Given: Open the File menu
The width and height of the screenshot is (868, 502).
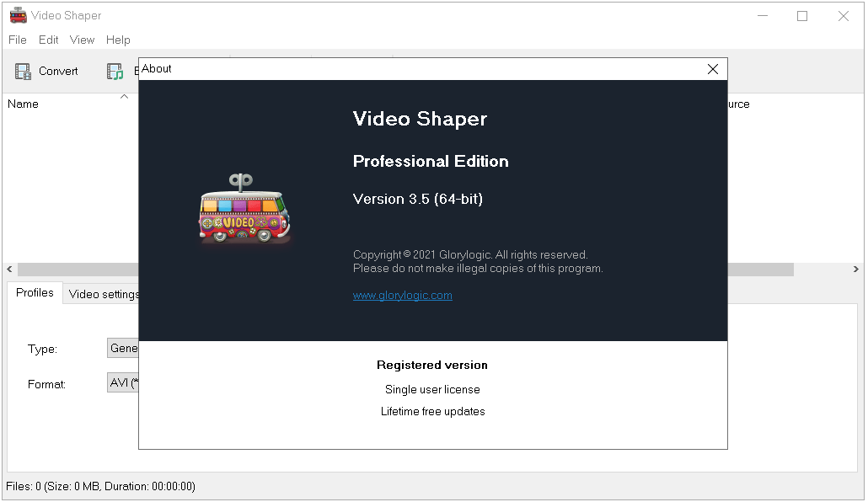Looking at the screenshot, I should coord(17,40).
